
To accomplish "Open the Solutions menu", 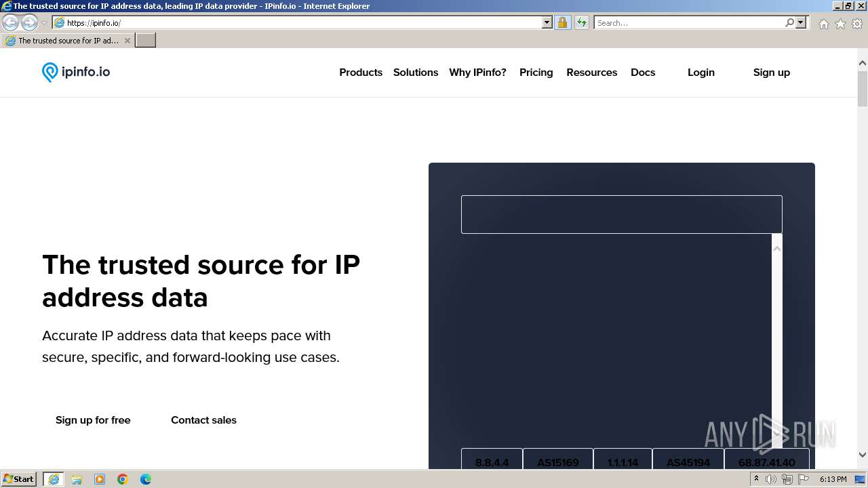I will [416, 73].
